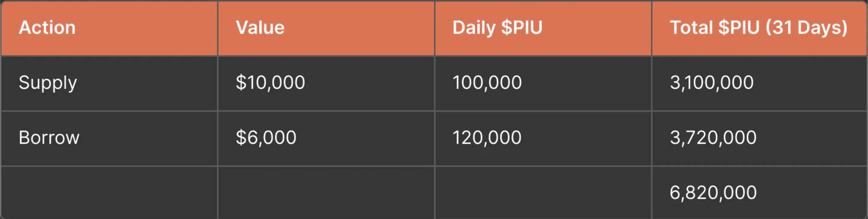
Task: Click the empty Daily $PIU cell in last row
Action: [x=543, y=192]
